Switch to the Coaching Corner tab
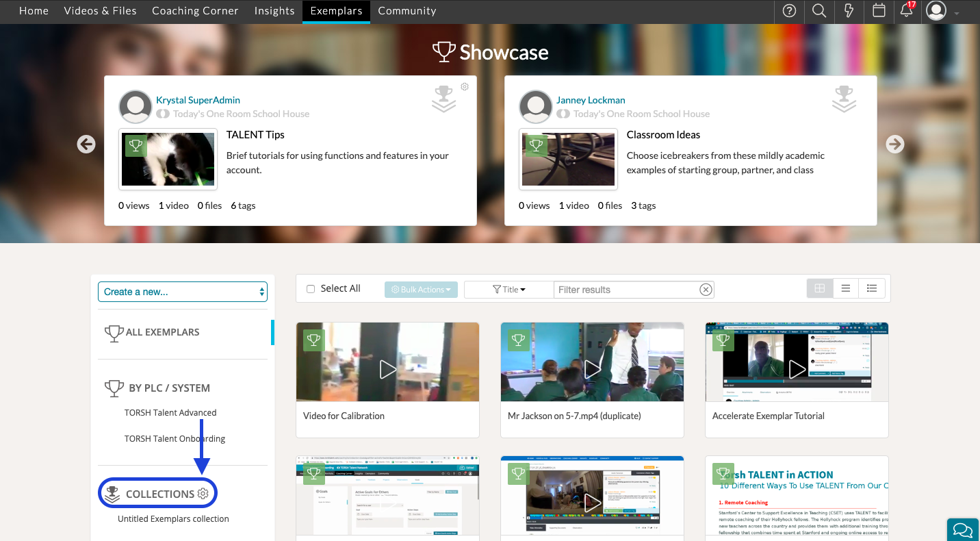Screen dimensions: 980x541 coord(195,10)
